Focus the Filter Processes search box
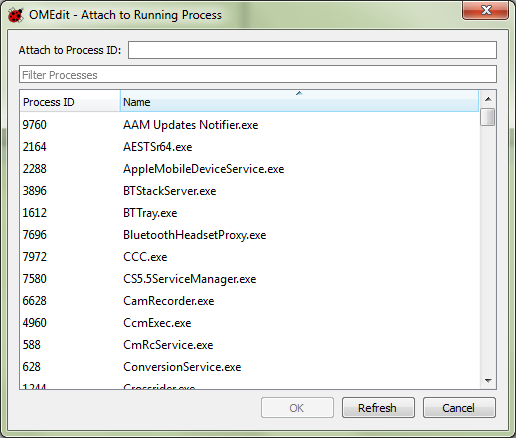This screenshot has width=516, height=438. (x=258, y=74)
